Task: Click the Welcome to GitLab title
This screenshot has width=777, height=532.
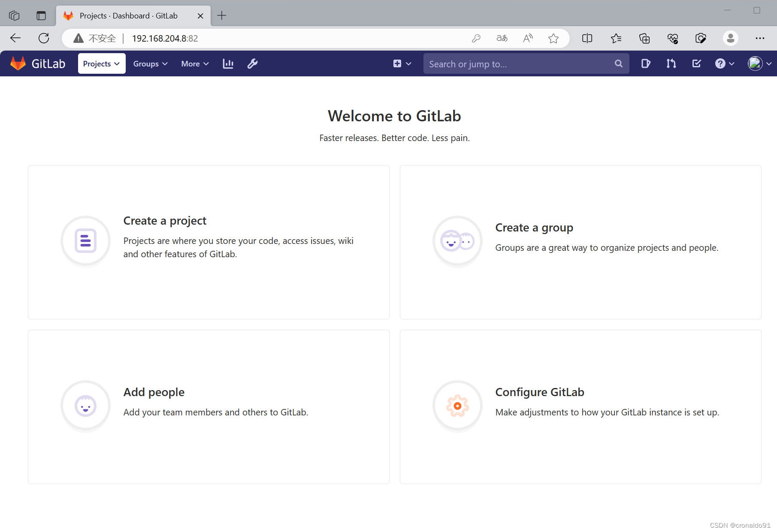Action: [x=394, y=116]
